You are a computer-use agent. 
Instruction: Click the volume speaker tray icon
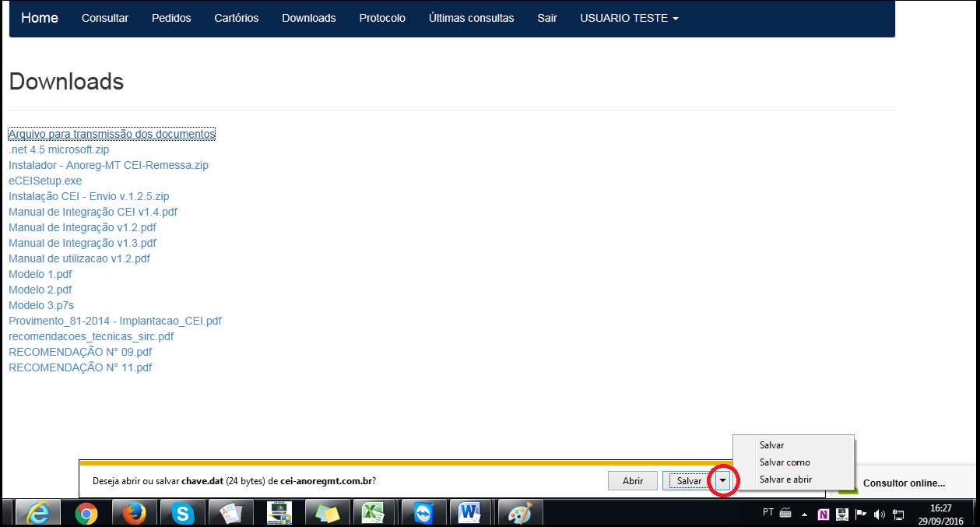pyautogui.click(x=880, y=514)
